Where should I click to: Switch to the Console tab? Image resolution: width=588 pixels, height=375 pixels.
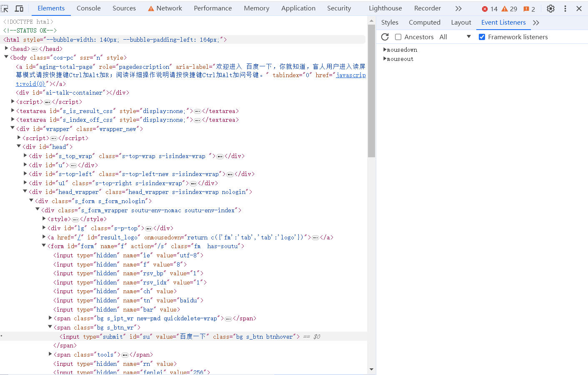[x=88, y=8]
